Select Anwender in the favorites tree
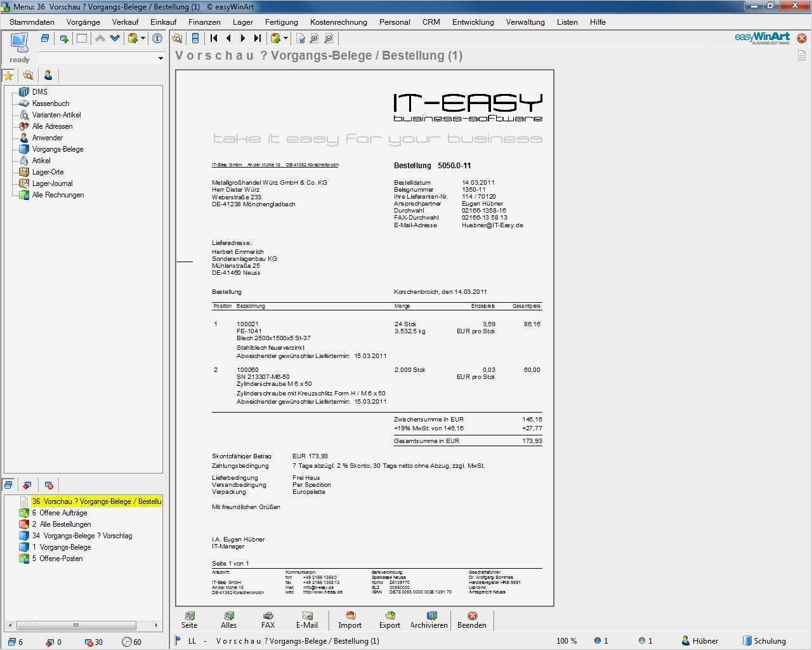Viewport: 812px width, 650px height. click(48, 138)
